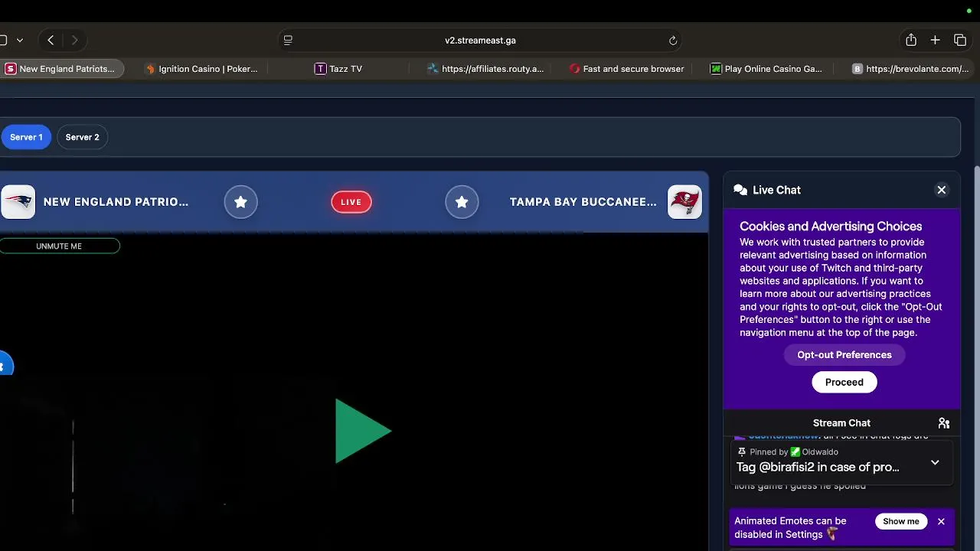This screenshot has height=551, width=980.
Task: Click the Cookies and Advertising Choices heading
Action: [831, 227]
